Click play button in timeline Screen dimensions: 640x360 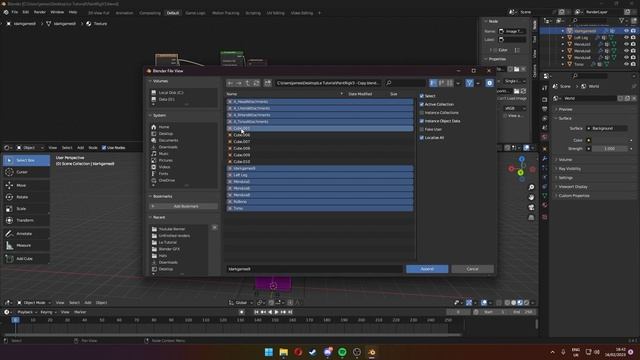click(x=276, y=312)
